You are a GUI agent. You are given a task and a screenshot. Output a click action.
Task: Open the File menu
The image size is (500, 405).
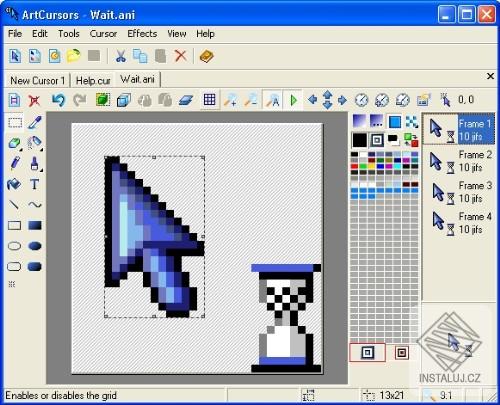tap(15, 34)
